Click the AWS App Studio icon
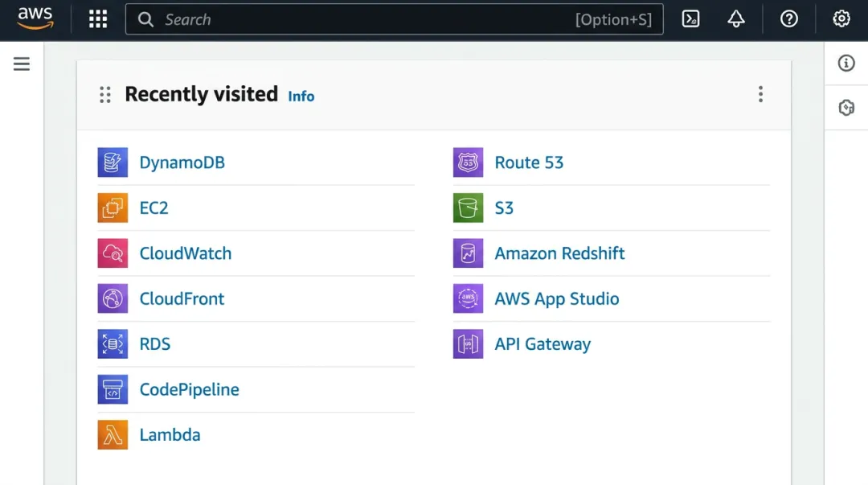This screenshot has width=868, height=485. pos(468,298)
